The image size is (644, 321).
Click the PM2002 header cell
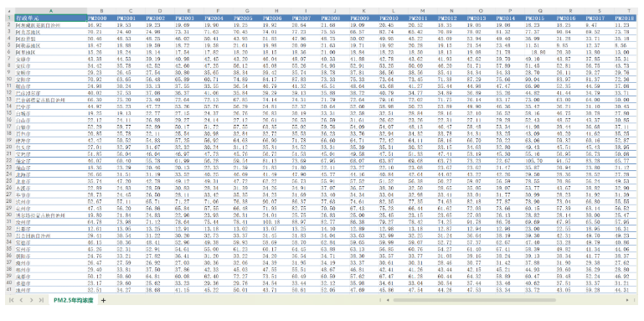pos(160,18)
